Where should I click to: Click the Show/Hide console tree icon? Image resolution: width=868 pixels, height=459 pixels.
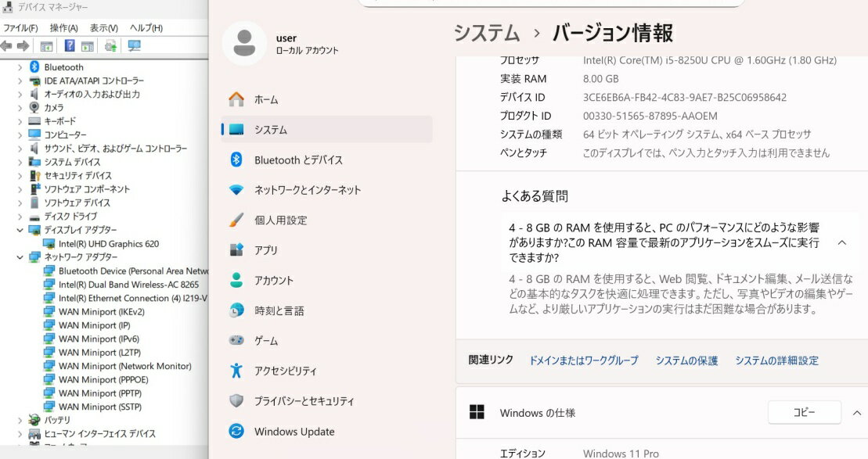(46, 46)
